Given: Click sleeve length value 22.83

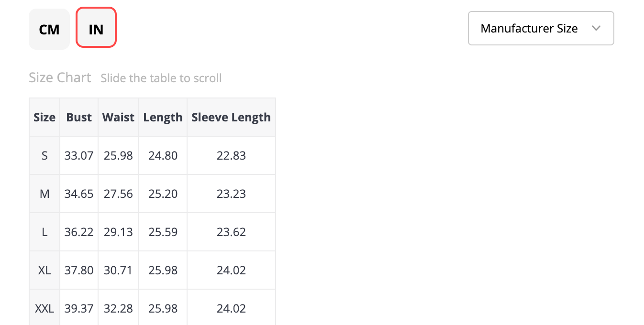Looking at the screenshot, I should pos(231,155).
